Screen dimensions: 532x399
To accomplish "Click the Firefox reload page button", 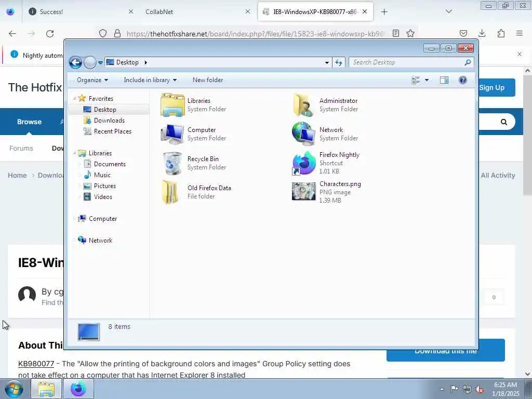I will tap(50, 34).
